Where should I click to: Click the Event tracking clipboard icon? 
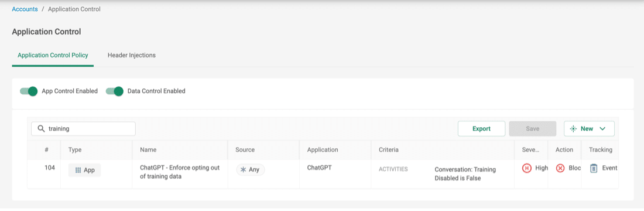[x=594, y=168]
